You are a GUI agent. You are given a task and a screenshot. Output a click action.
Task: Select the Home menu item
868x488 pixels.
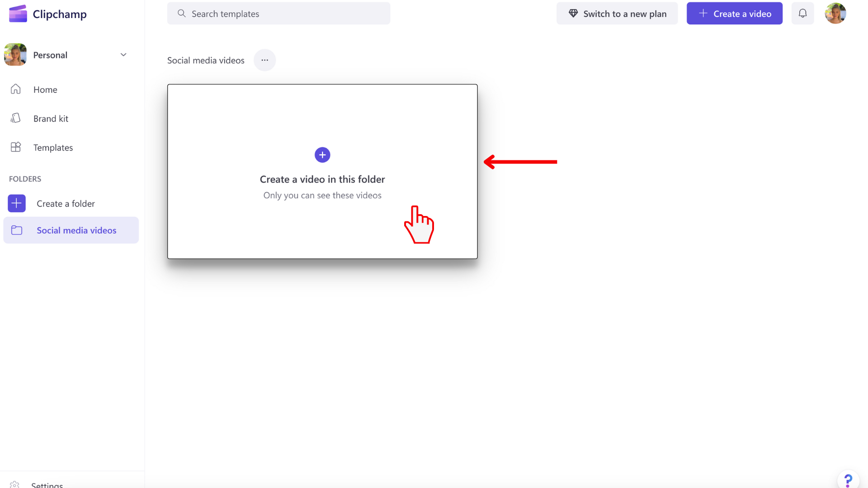click(45, 89)
